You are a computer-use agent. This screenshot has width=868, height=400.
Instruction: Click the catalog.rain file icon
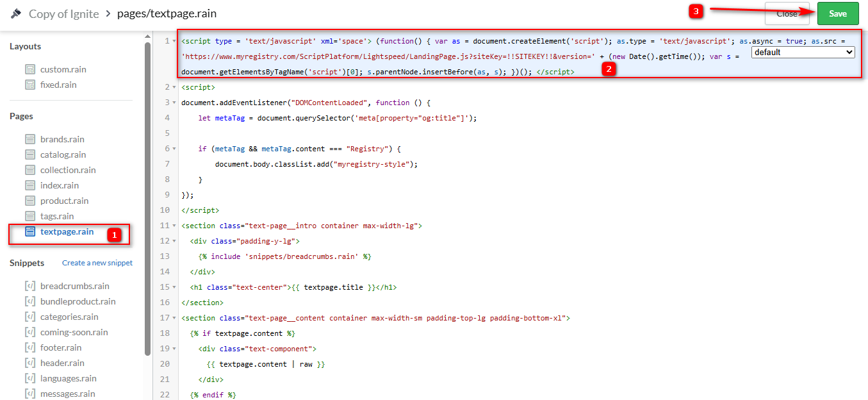(30, 154)
